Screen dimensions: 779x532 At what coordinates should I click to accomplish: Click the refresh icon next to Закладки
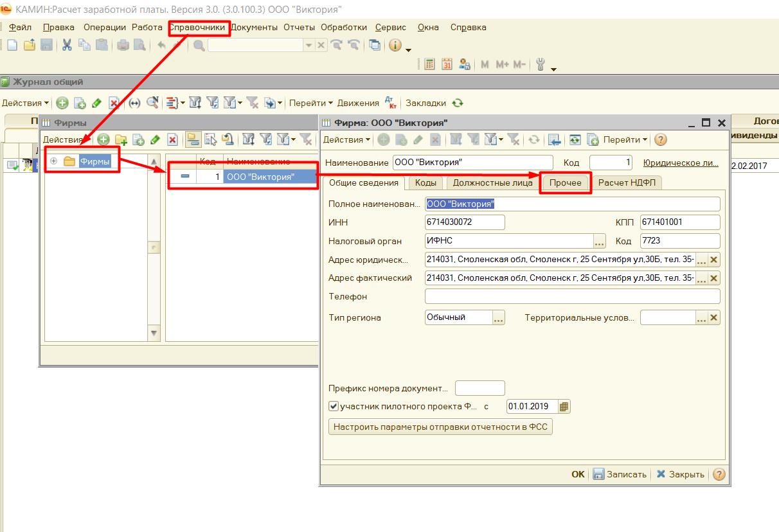click(458, 103)
